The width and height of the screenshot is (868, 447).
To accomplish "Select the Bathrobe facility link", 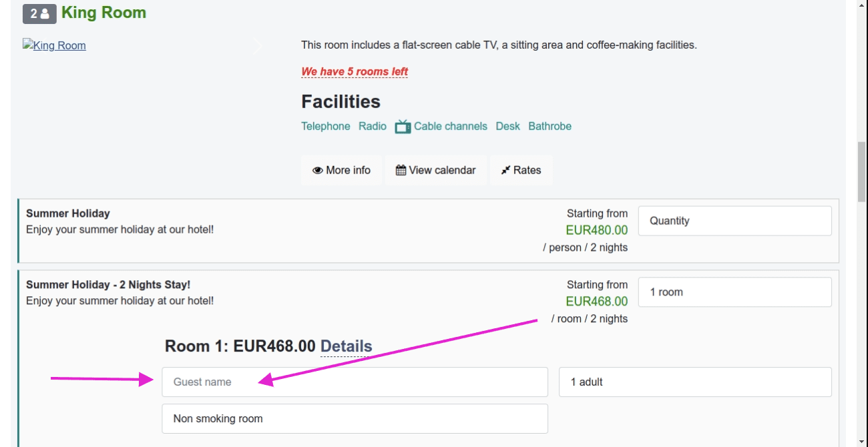I will pyautogui.click(x=550, y=126).
